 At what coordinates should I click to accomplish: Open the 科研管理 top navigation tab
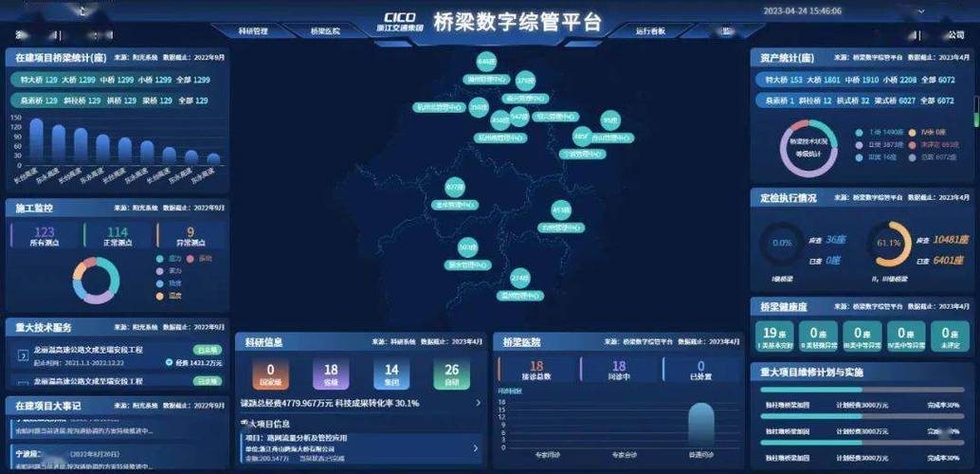click(x=253, y=30)
